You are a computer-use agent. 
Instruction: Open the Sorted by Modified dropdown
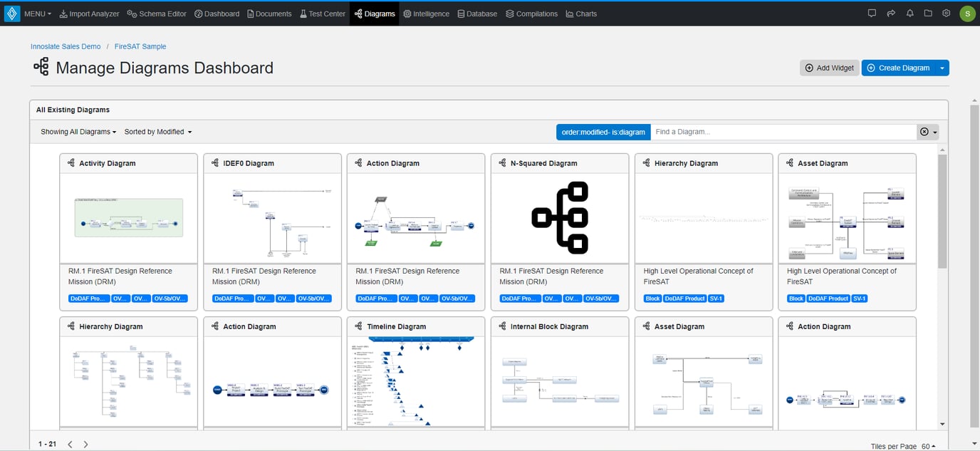[157, 131]
